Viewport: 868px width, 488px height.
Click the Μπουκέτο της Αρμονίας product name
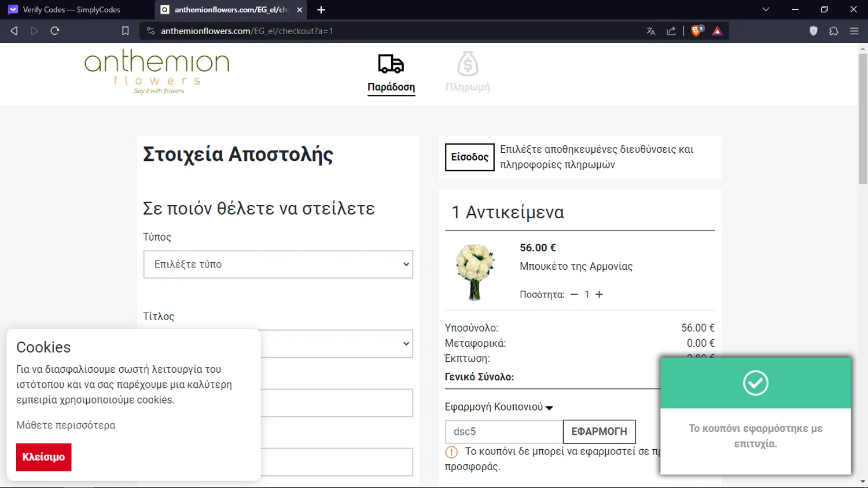pos(576,266)
